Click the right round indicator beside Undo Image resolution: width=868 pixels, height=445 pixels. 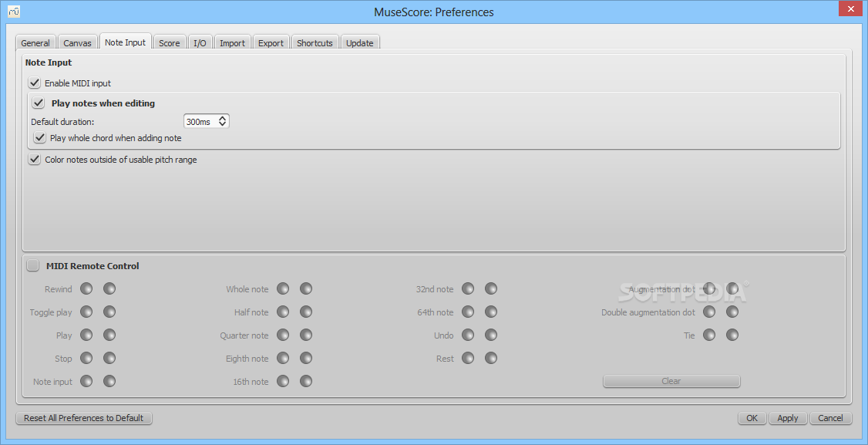pos(491,335)
